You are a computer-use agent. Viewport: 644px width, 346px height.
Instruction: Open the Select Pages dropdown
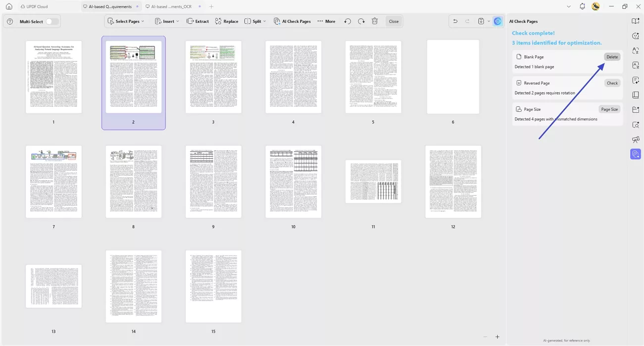coord(126,21)
